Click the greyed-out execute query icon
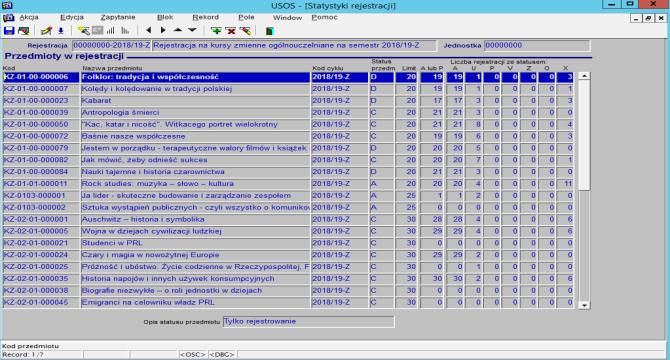670x360 pixels. pyautogui.click(x=97, y=31)
